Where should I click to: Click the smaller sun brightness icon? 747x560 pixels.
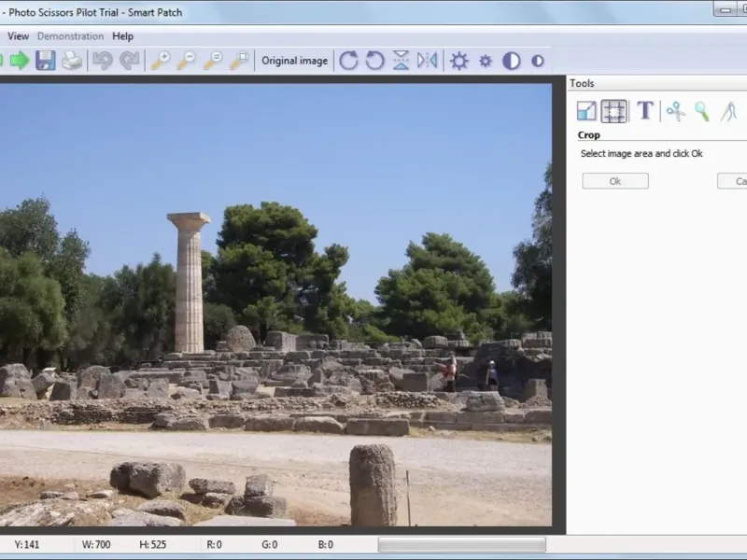pos(486,61)
